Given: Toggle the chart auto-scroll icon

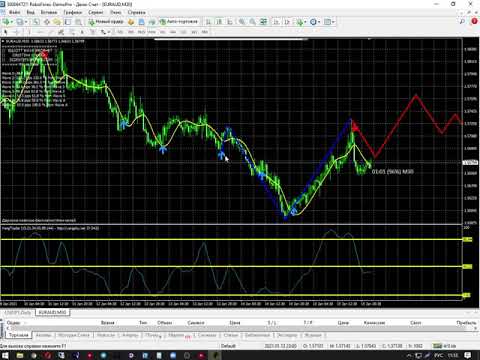Looking at the screenshot, I should pyautogui.click(x=276, y=22).
